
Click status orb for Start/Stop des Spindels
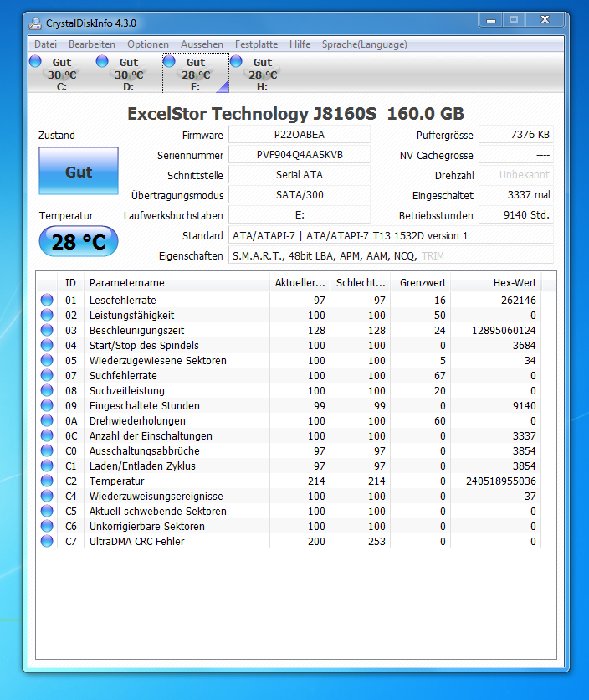(47, 345)
